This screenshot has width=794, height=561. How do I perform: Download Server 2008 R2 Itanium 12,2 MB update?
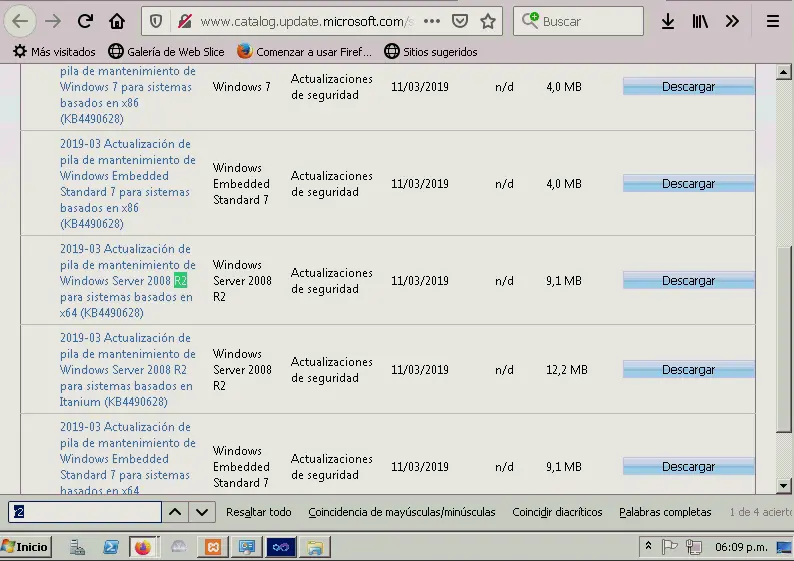tap(688, 370)
